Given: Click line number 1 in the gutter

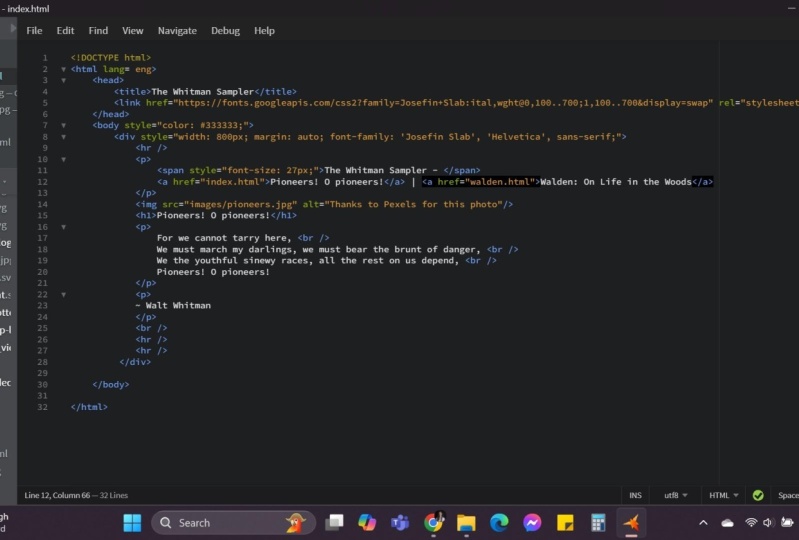Looking at the screenshot, I should [45, 58].
